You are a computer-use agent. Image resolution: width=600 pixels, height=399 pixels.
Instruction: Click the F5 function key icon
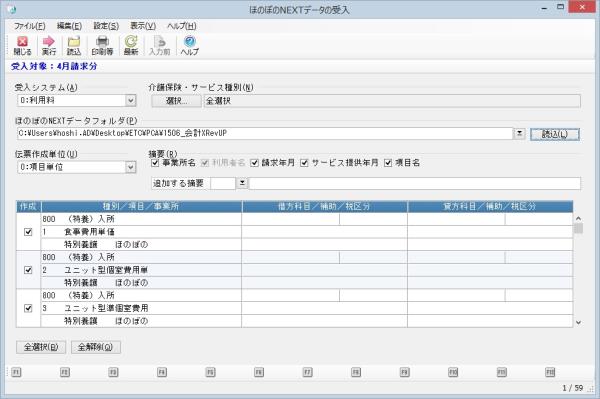pos(210,372)
